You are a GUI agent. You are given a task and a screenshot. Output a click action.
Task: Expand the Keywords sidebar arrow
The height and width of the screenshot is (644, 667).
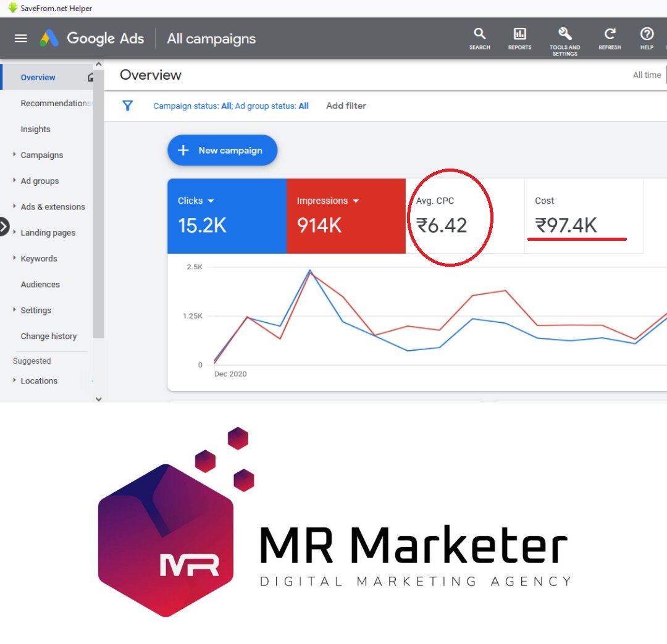click(x=14, y=257)
